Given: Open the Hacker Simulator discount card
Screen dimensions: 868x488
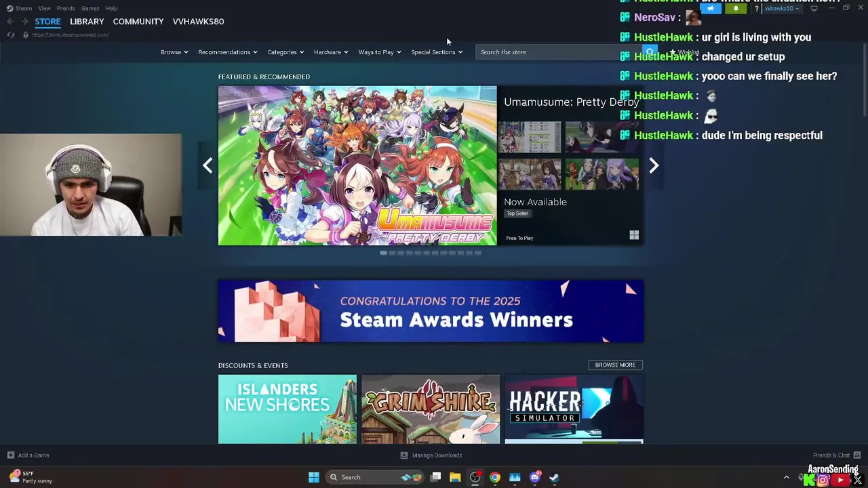Looking at the screenshot, I should [x=574, y=409].
